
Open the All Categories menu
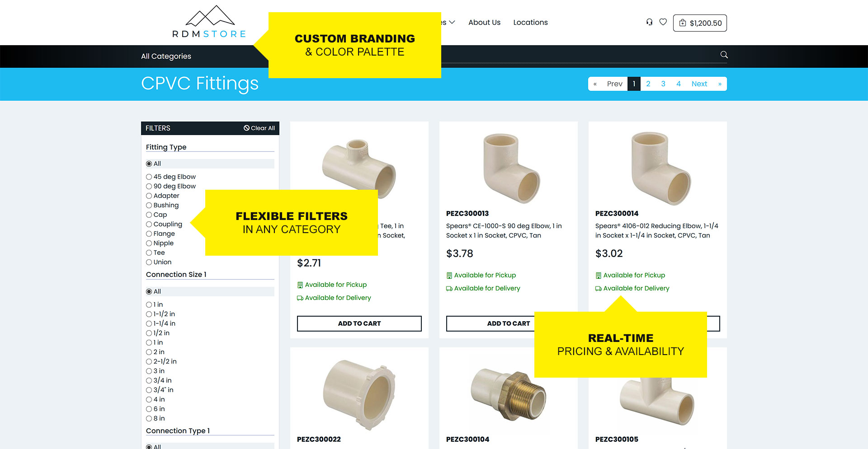166,56
